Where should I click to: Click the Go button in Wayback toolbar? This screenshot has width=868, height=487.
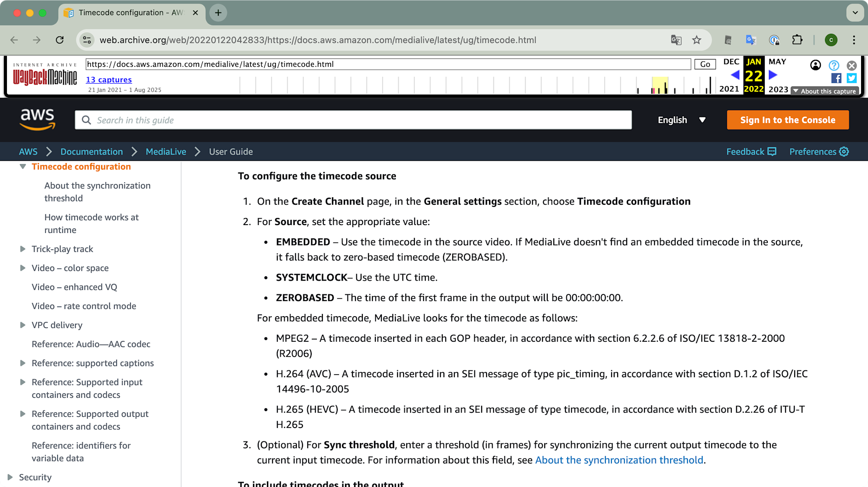pyautogui.click(x=705, y=64)
